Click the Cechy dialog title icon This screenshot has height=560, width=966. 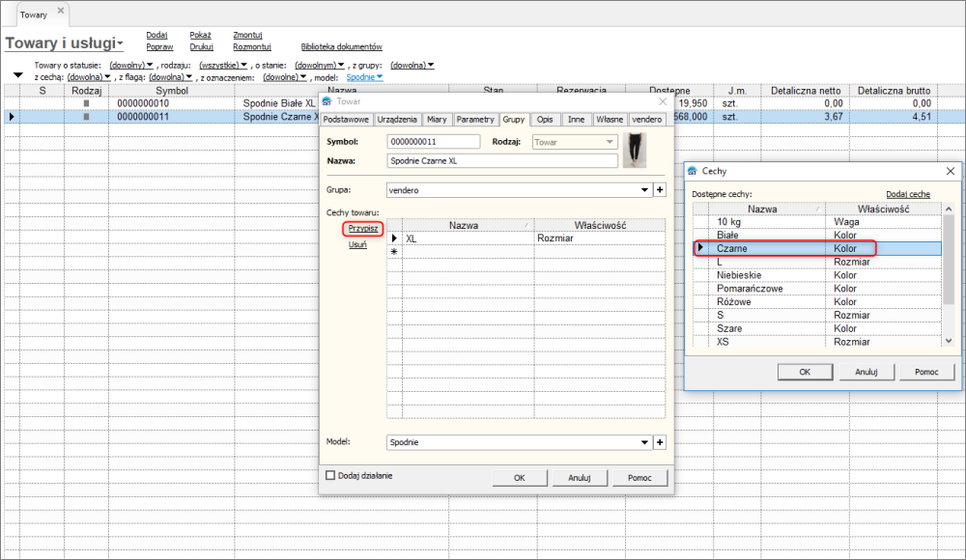[692, 171]
